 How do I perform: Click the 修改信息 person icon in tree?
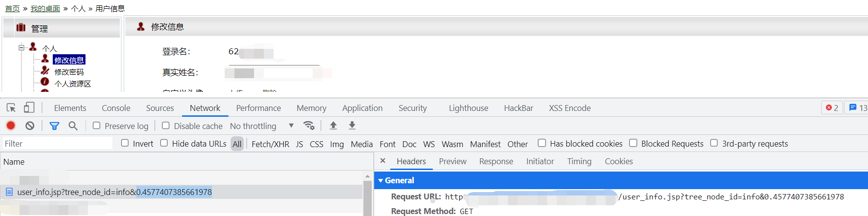[45, 59]
